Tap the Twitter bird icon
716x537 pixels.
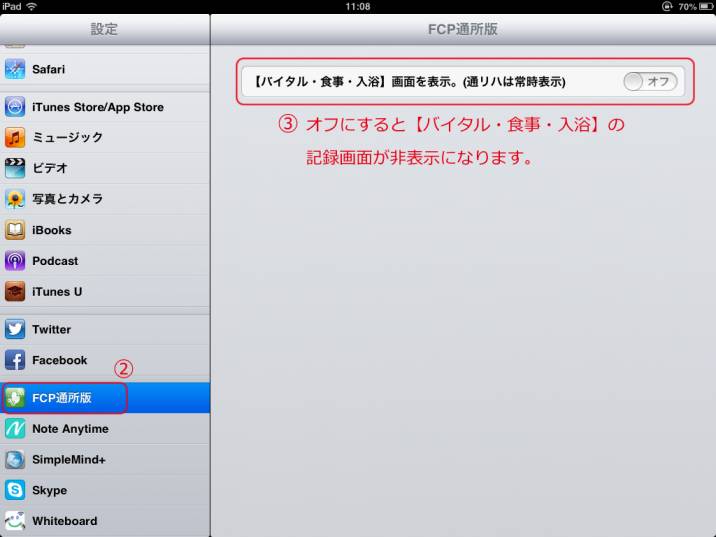(x=15, y=329)
